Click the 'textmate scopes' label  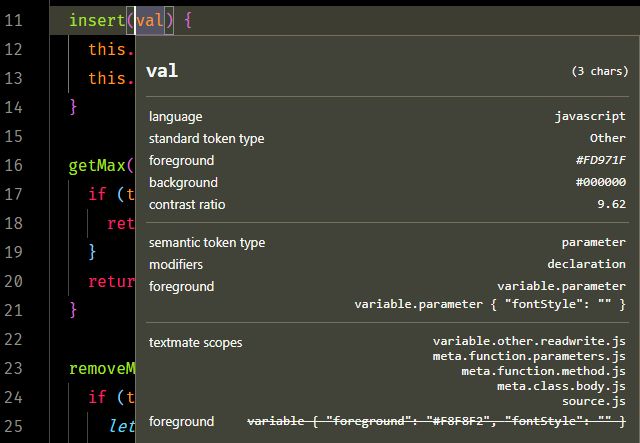[x=196, y=343]
